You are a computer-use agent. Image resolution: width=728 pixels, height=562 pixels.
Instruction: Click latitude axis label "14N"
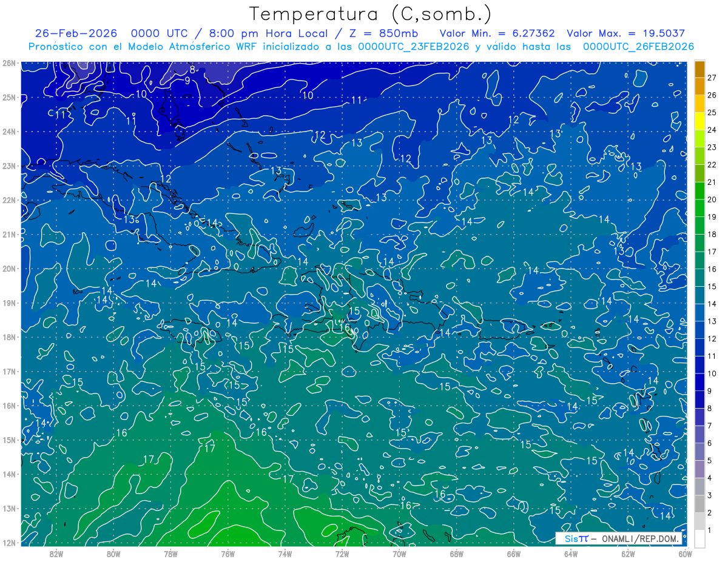point(9,474)
